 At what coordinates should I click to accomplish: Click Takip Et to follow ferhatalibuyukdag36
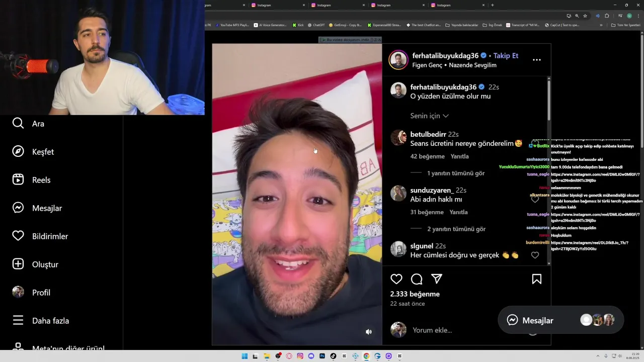point(506,56)
